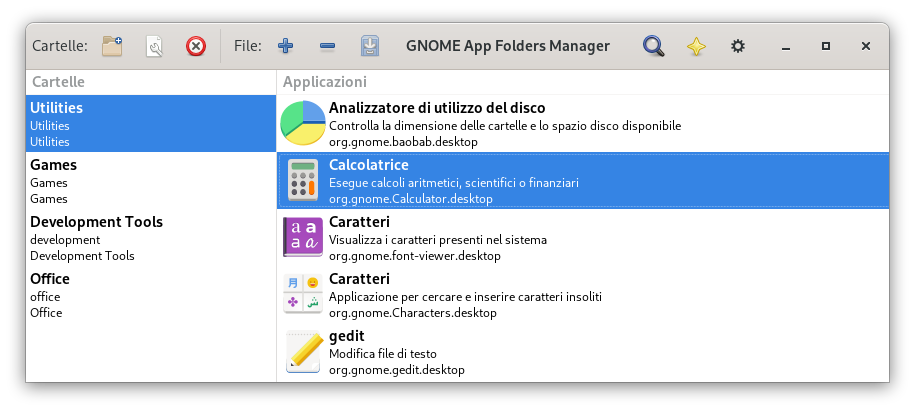The height and width of the screenshot is (411, 915).
Task: Click 'org.gnome.Characters.desktop' text
Action: click(413, 313)
